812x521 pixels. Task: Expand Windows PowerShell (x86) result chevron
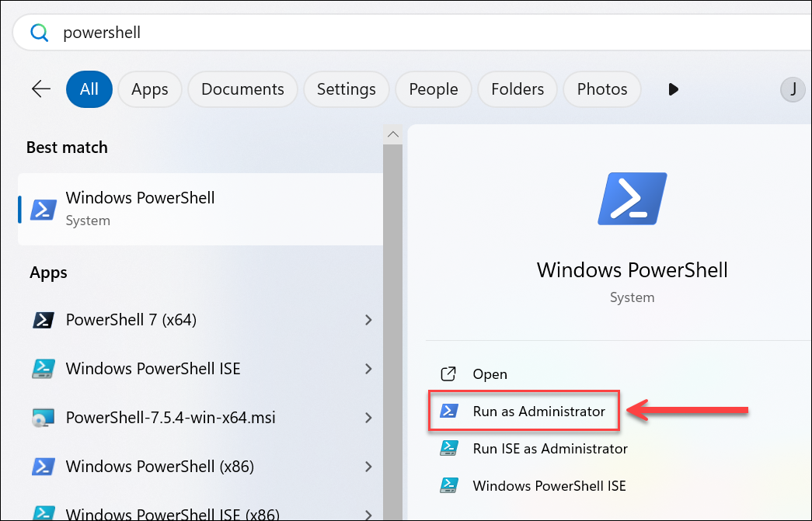[x=368, y=467]
